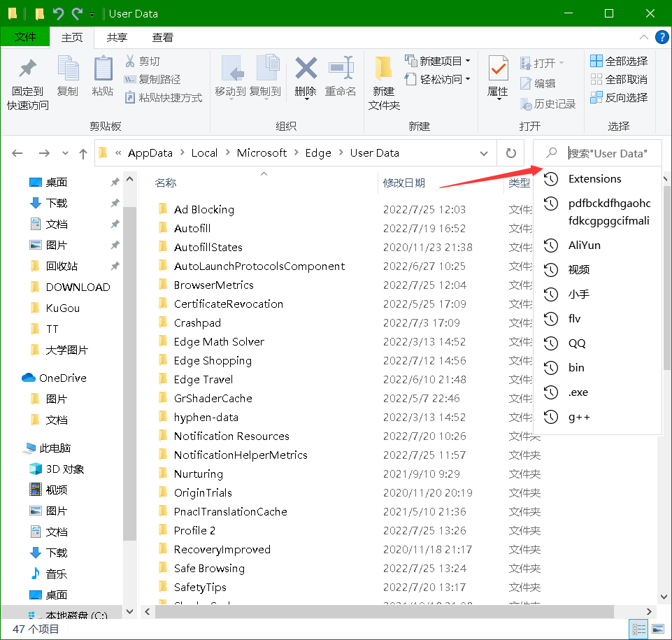This screenshot has width=672, height=640.
Task: Switch to large icons view in status bar
Action: pos(658,630)
